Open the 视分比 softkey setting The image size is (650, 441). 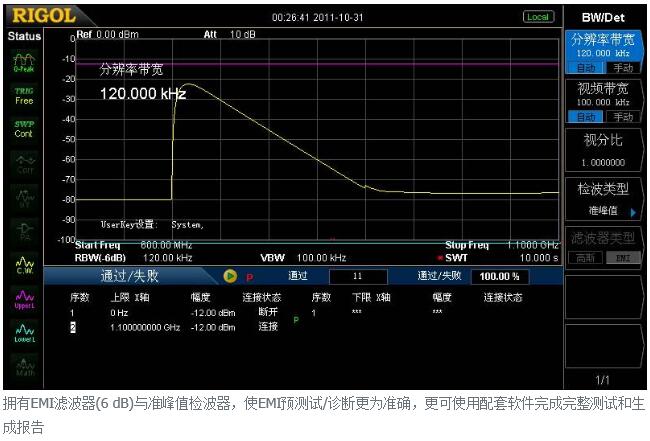(603, 150)
